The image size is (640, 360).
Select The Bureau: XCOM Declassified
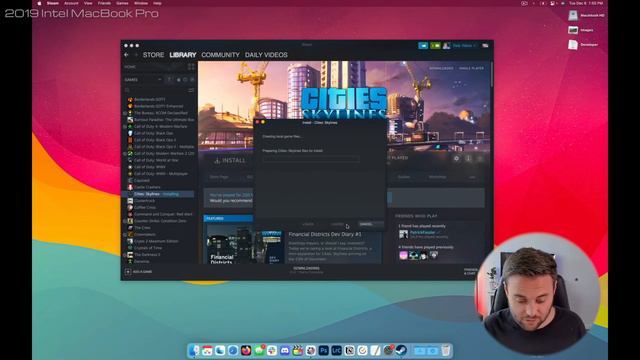[160, 113]
